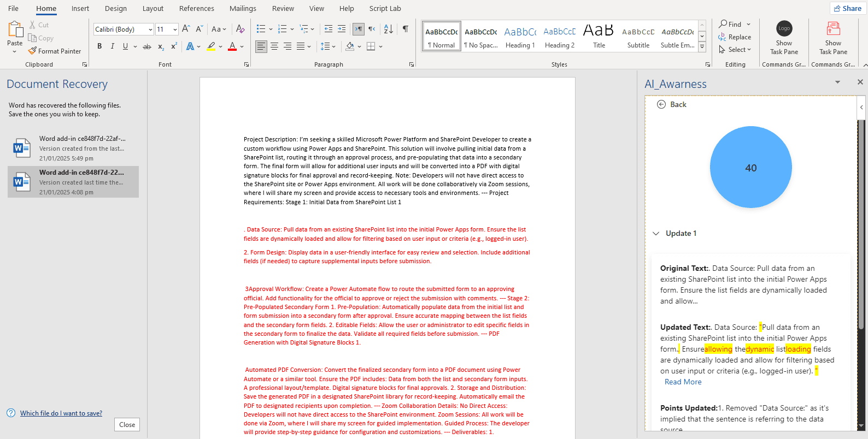Align paragraph text to the right

click(x=288, y=46)
